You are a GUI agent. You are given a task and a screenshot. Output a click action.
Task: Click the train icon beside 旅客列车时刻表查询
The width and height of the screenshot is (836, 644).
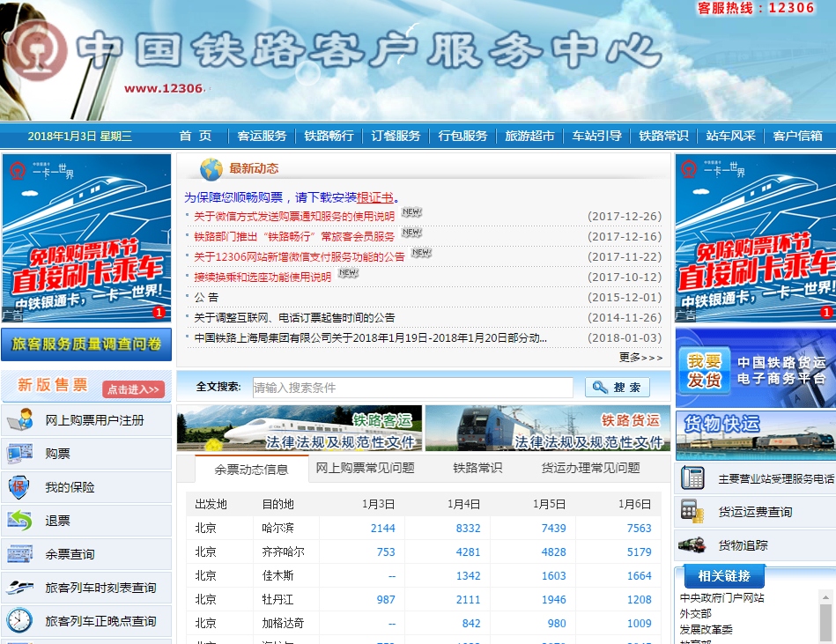(x=19, y=588)
